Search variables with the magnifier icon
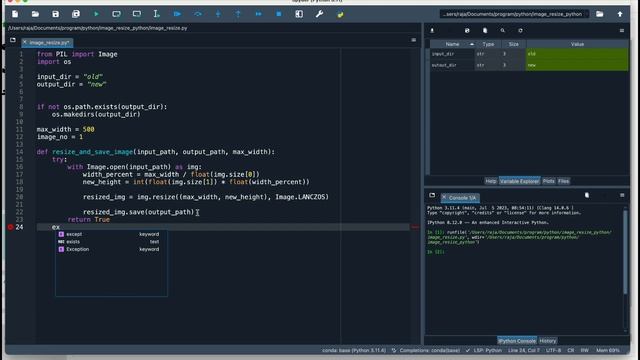The height and width of the screenshot is (360, 640). [502, 31]
